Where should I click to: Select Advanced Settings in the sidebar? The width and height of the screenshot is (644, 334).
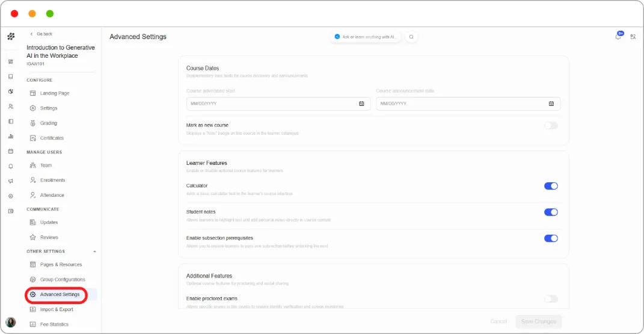[x=60, y=294]
